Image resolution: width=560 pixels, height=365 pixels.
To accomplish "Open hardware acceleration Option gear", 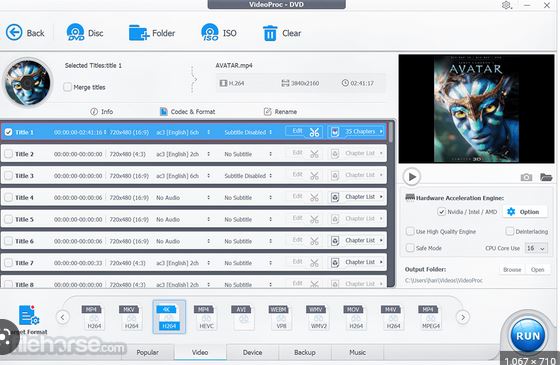I will [525, 212].
